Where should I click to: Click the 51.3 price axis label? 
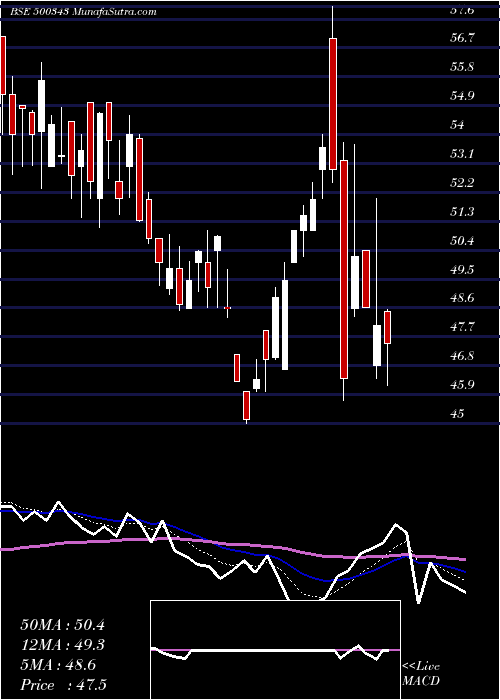point(462,212)
